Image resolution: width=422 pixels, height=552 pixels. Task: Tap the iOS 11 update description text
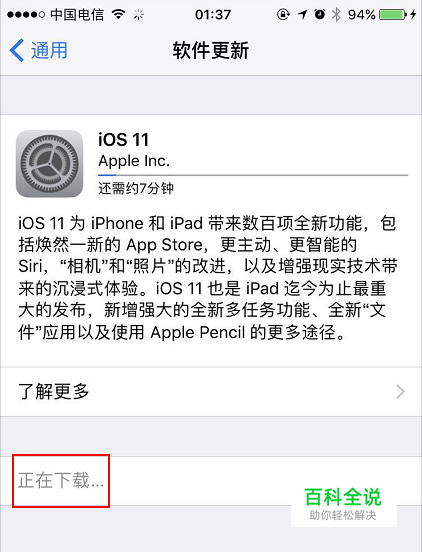pyautogui.click(x=208, y=277)
